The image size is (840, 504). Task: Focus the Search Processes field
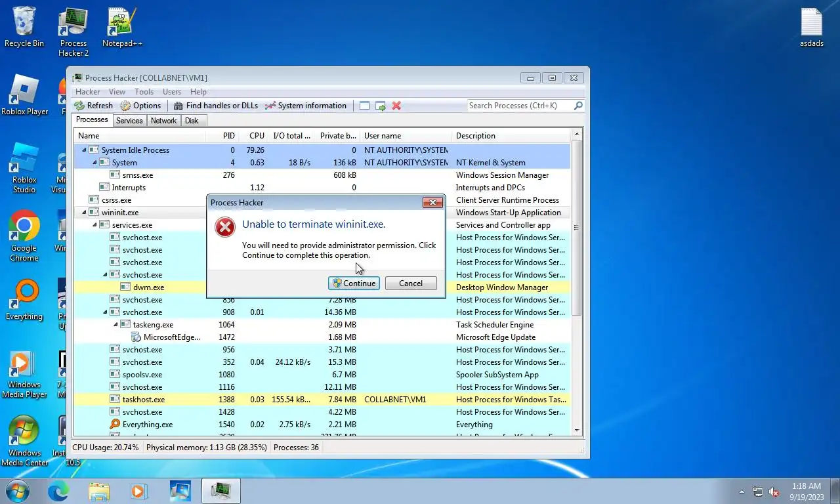[520, 106]
